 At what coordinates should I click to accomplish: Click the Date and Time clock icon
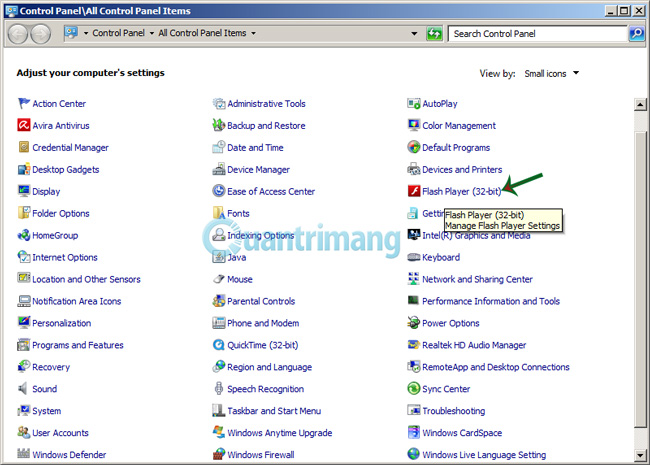coord(218,147)
